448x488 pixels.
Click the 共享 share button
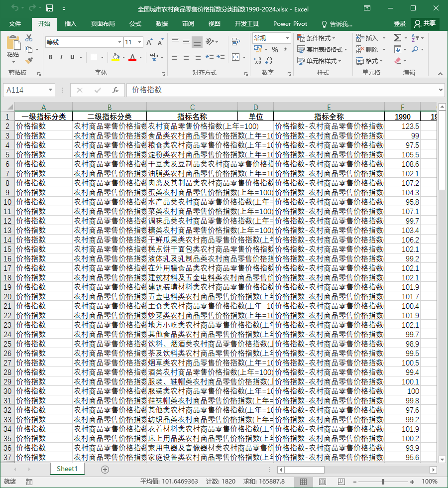pos(425,24)
